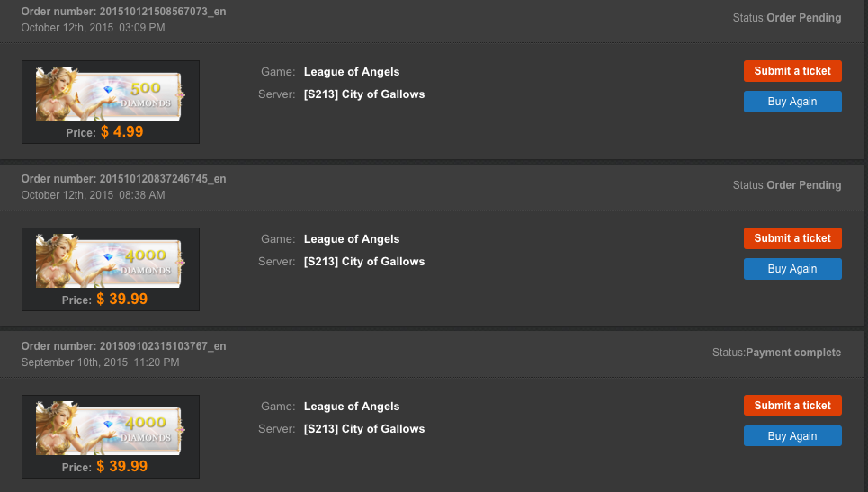Submit a ticket for the September 10th order
Screen dimensions: 868x492
[792, 406]
